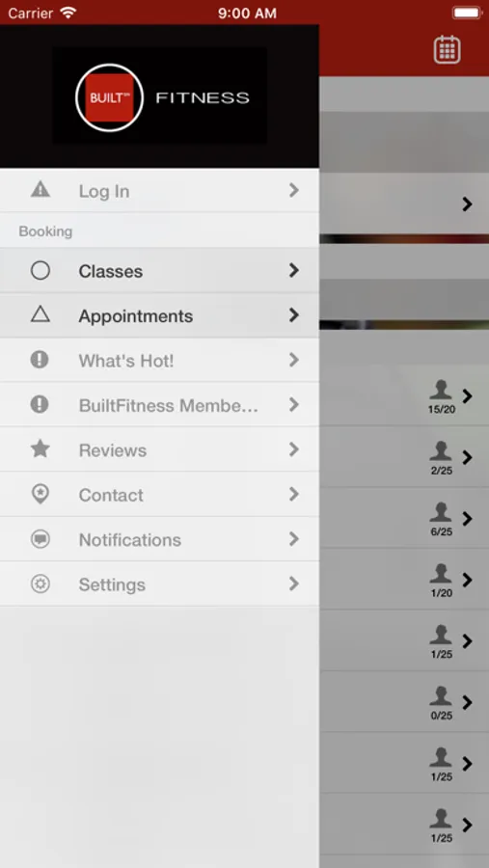489x868 pixels.
Task: Expand the Classes row chevron
Action: tap(294, 270)
